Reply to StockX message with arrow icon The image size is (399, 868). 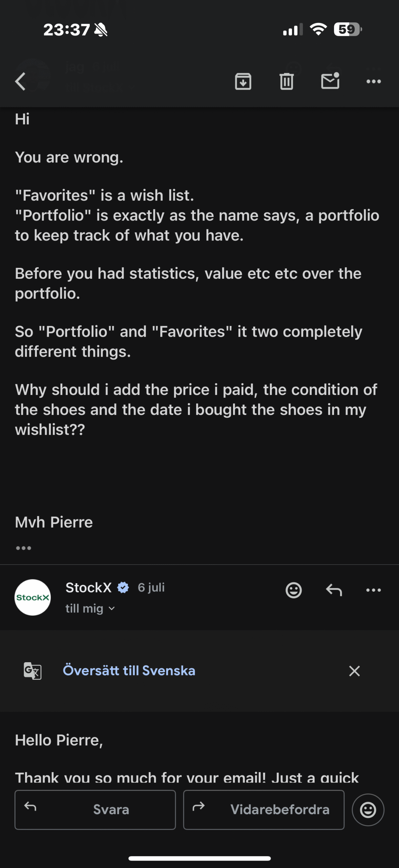[334, 590]
